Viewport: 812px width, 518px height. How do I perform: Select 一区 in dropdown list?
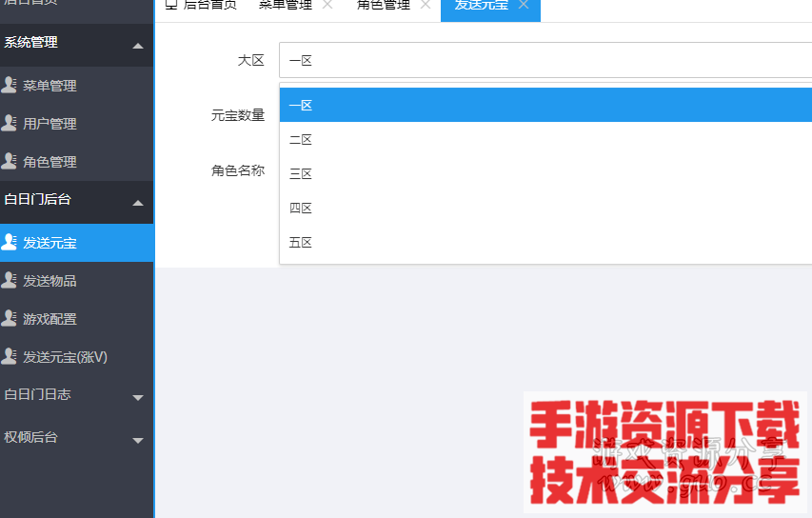click(545, 105)
